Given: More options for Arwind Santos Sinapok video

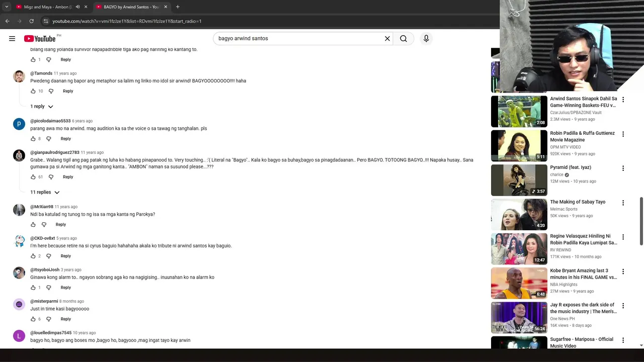Looking at the screenshot, I should coord(623,100).
